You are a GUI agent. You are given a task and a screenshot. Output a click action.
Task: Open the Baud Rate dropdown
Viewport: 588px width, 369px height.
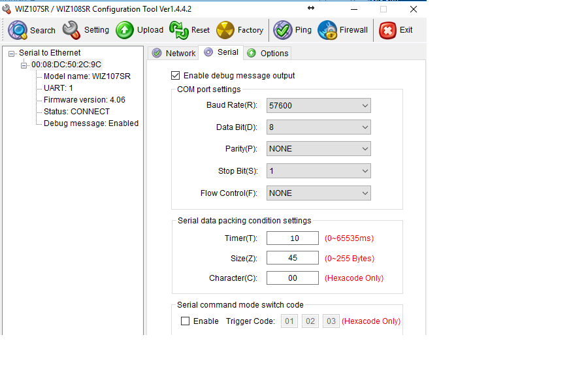[x=319, y=106]
